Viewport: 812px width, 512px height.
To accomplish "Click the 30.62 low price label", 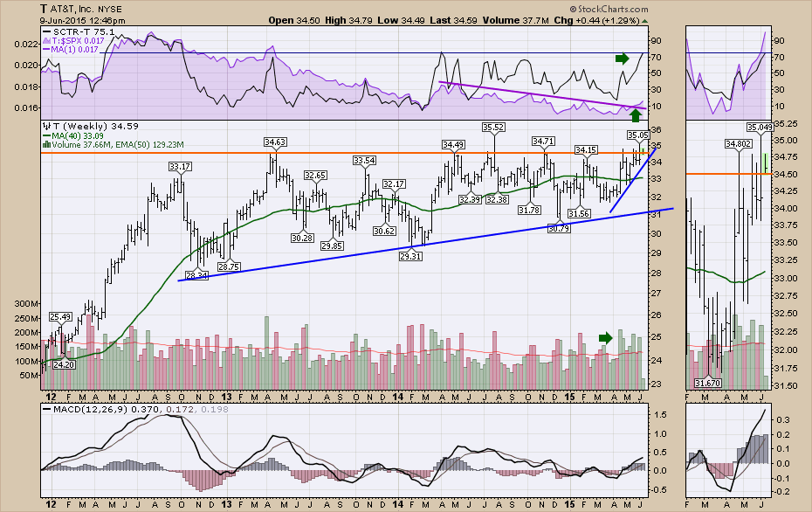I will tap(384, 232).
